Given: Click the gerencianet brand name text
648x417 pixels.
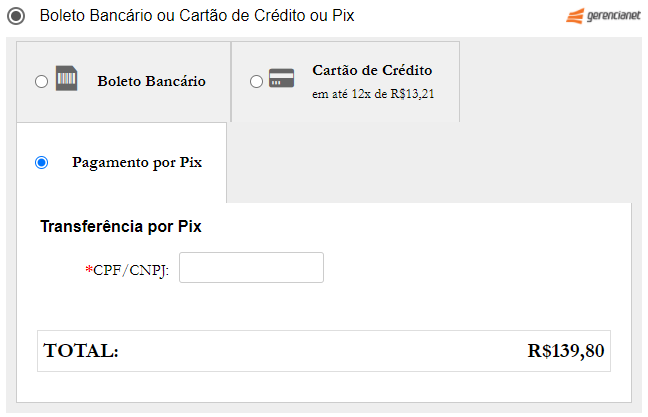Looking at the screenshot, I should point(612,17).
